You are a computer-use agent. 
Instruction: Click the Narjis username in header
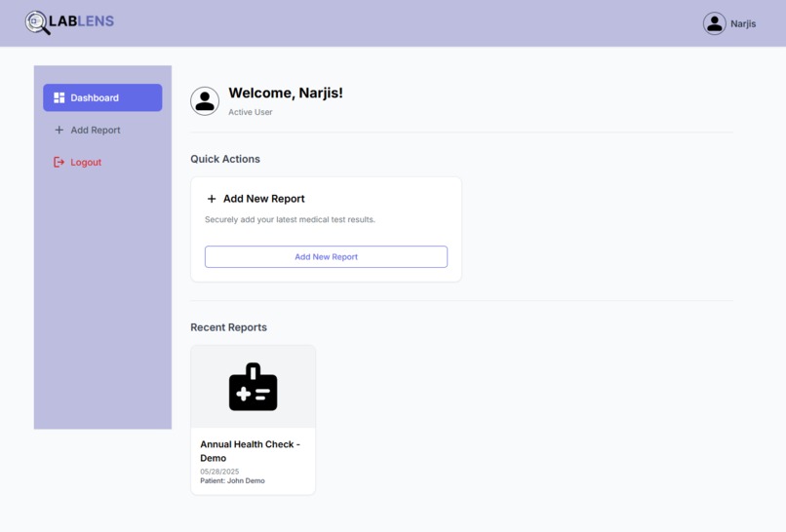743,24
